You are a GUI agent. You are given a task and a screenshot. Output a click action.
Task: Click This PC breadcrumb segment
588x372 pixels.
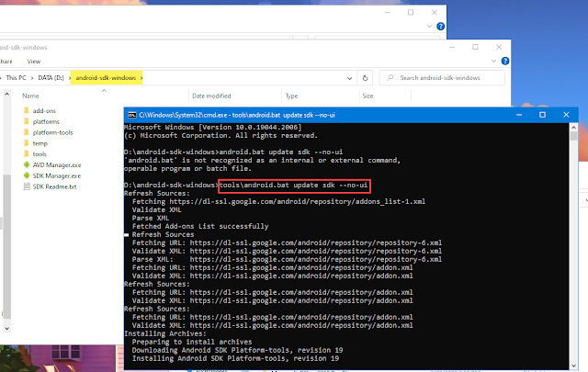click(x=17, y=78)
